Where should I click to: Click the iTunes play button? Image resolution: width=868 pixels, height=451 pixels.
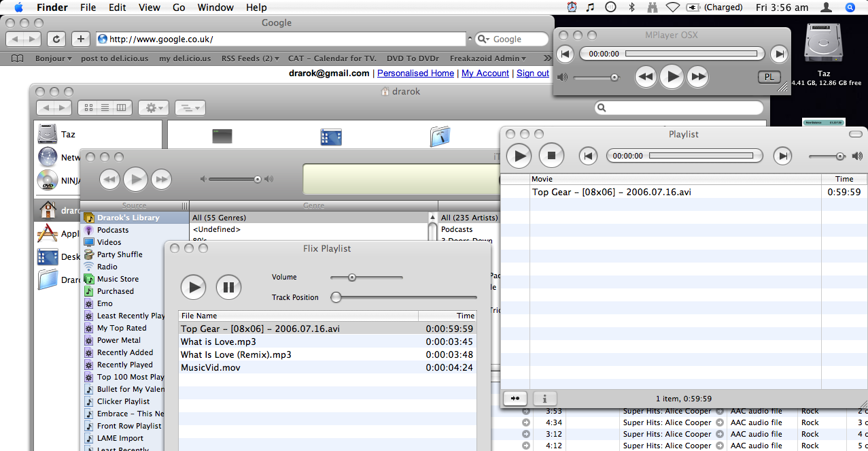pyautogui.click(x=135, y=179)
